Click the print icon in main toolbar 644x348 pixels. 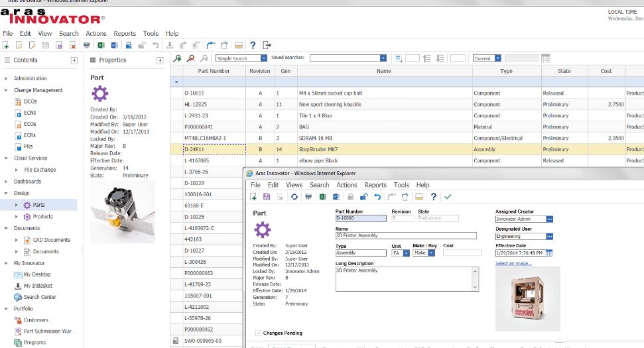click(x=87, y=45)
